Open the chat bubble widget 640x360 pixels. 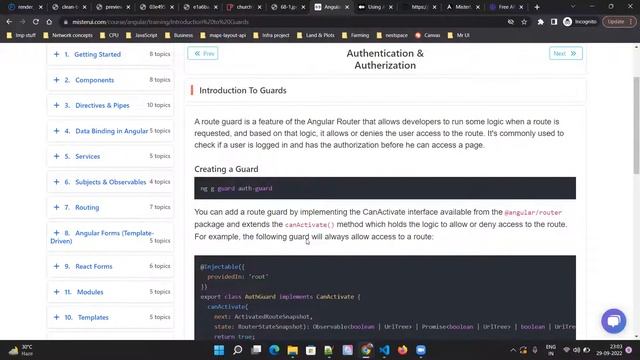613,321
